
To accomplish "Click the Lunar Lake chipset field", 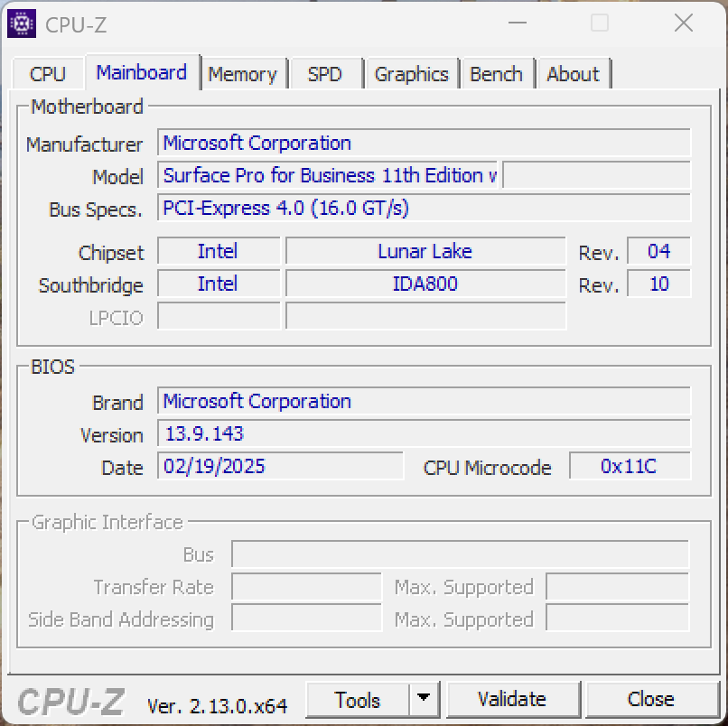I will tap(425, 252).
